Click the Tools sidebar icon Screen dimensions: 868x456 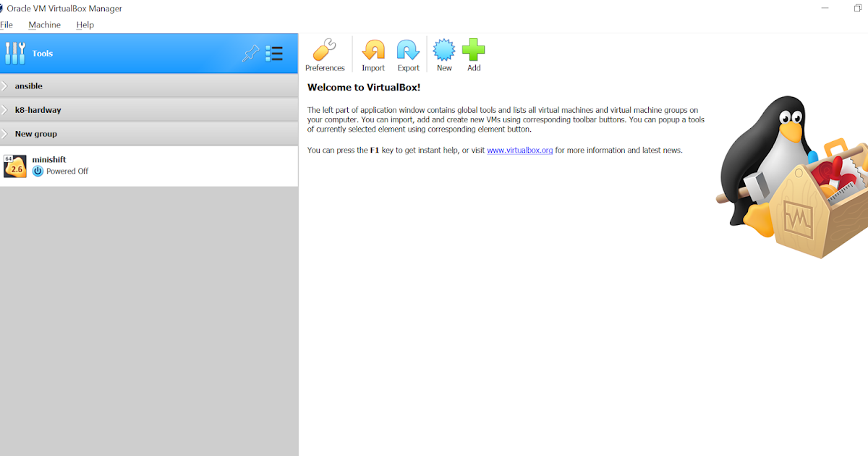(14, 53)
